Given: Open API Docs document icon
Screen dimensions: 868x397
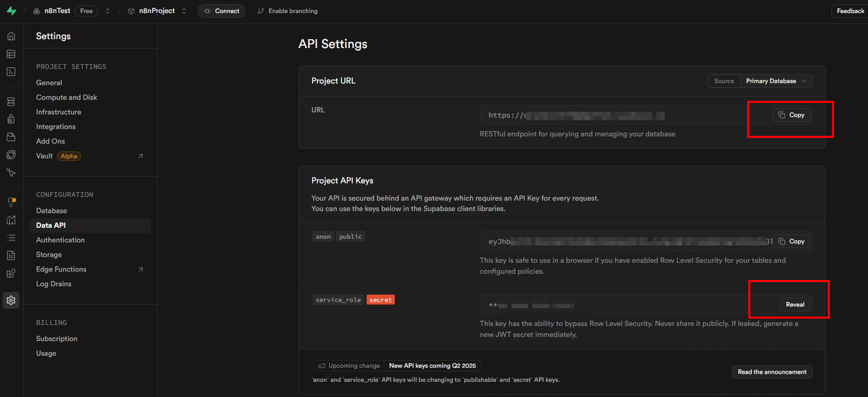Looking at the screenshot, I should [x=11, y=255].
